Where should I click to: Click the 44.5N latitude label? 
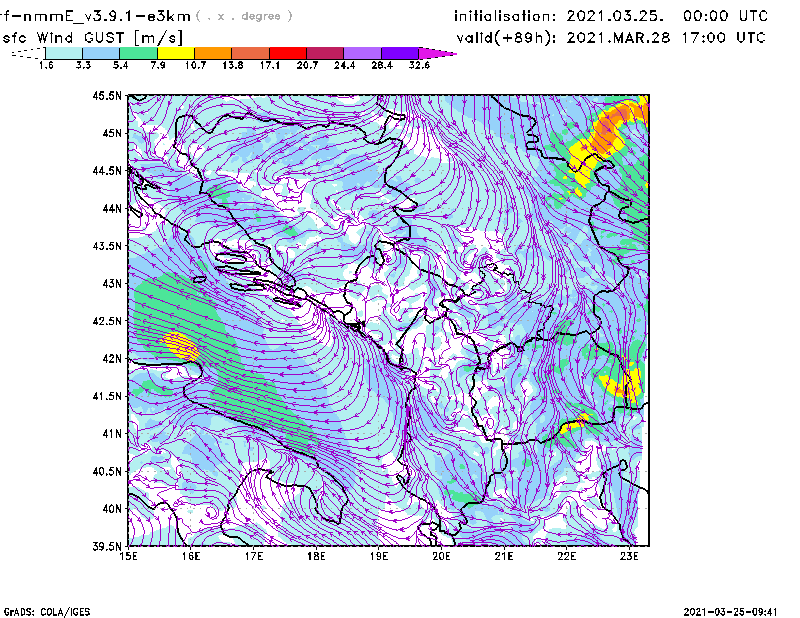pos(107,171)
